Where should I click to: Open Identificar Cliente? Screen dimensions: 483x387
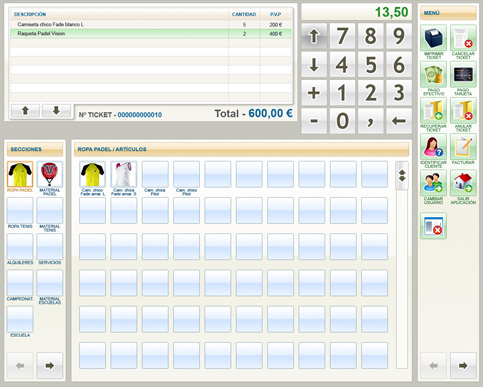pos(433,147)
